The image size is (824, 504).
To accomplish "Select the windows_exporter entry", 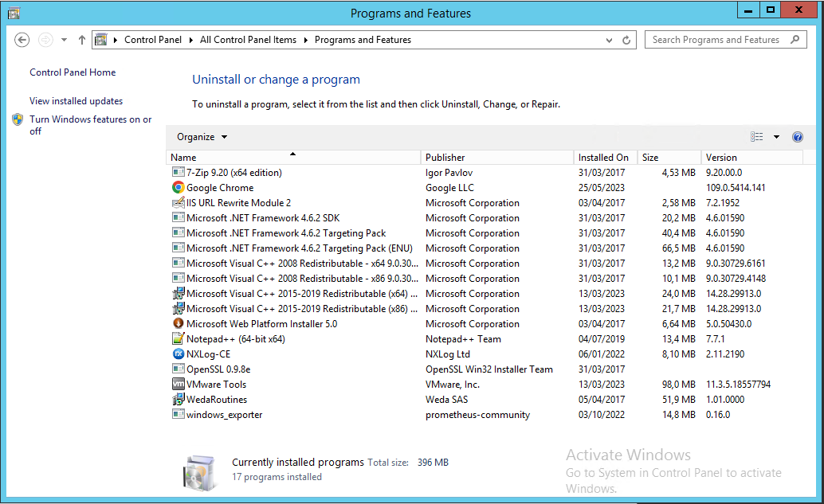I will (x=225, y=415).
